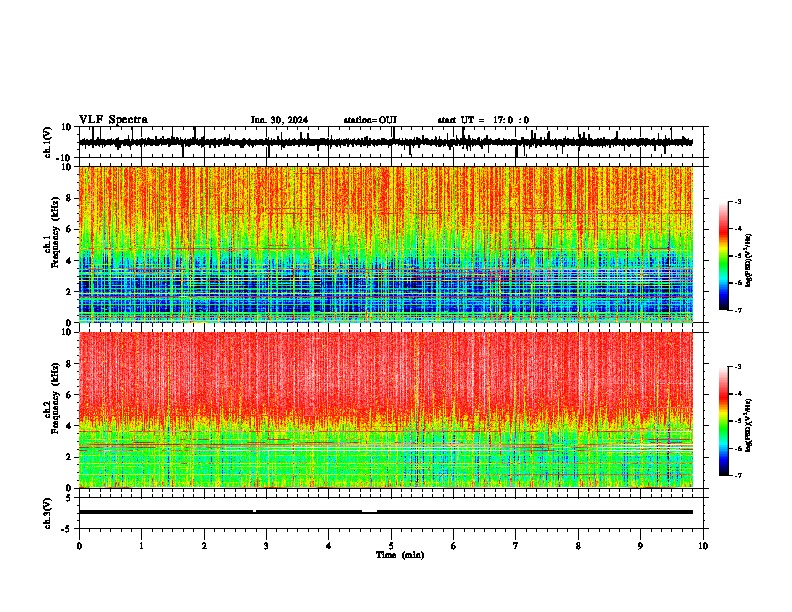Click the 9 tick label on time axis
This screenshot has width=792, height=612.
[640, 546]
